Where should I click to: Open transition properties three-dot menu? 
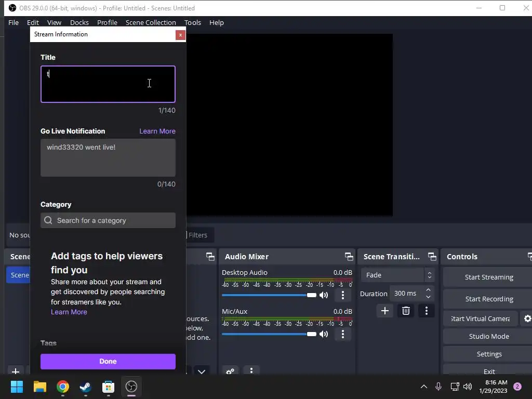(427, 311)
